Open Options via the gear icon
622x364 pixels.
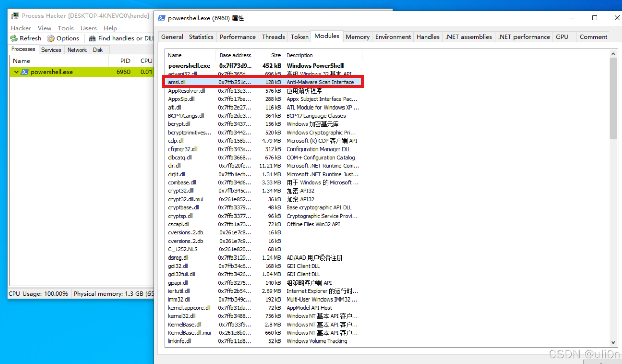click(51, 38)
